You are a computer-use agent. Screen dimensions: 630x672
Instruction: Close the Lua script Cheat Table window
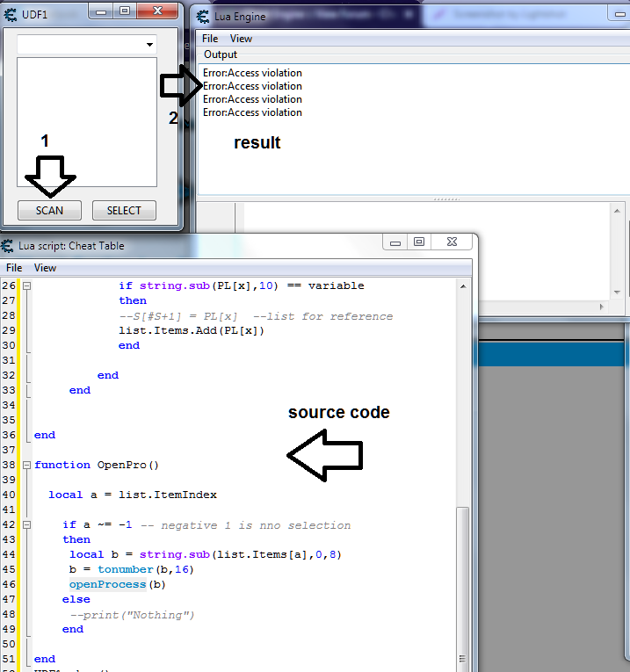point(452,242)
